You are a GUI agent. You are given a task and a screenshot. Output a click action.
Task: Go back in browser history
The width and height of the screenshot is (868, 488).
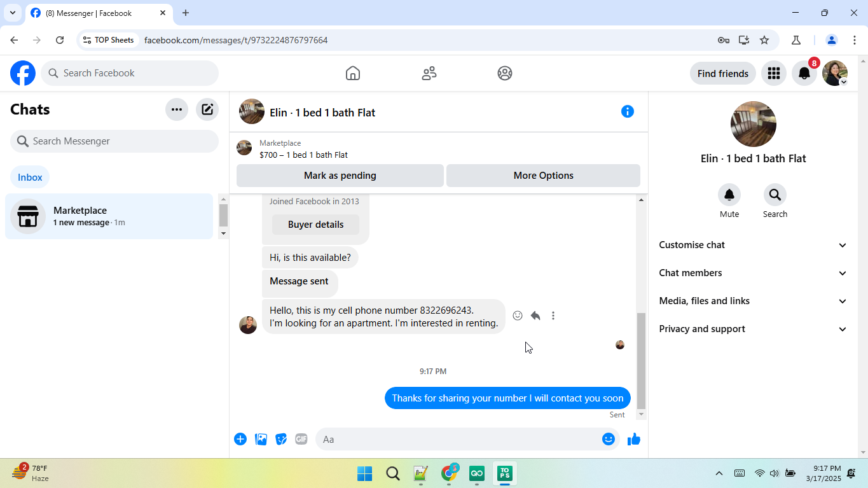pos(14,40)
